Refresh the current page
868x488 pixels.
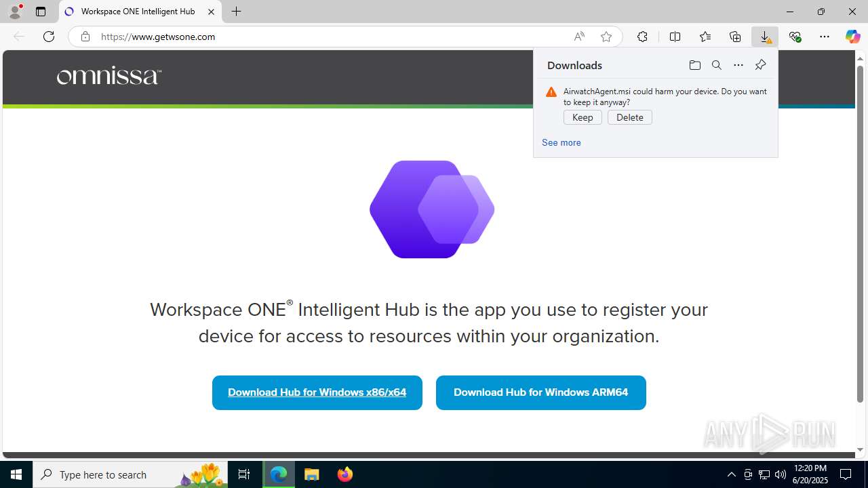pos(49,37)
